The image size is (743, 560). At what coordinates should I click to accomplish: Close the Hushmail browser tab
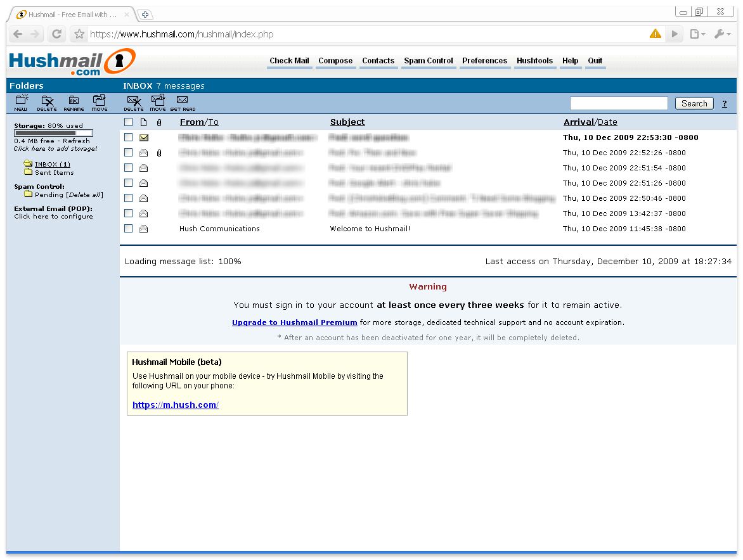coord(127,15)
